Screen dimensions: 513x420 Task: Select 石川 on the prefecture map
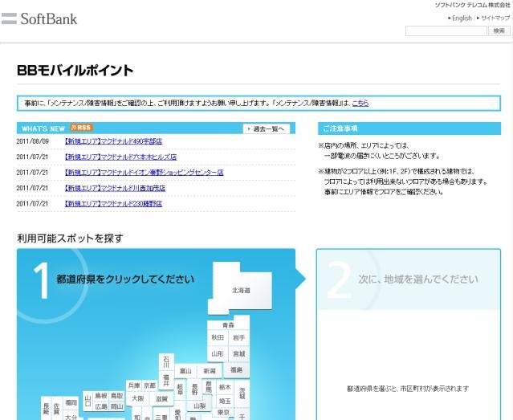[x=166, y=361]
